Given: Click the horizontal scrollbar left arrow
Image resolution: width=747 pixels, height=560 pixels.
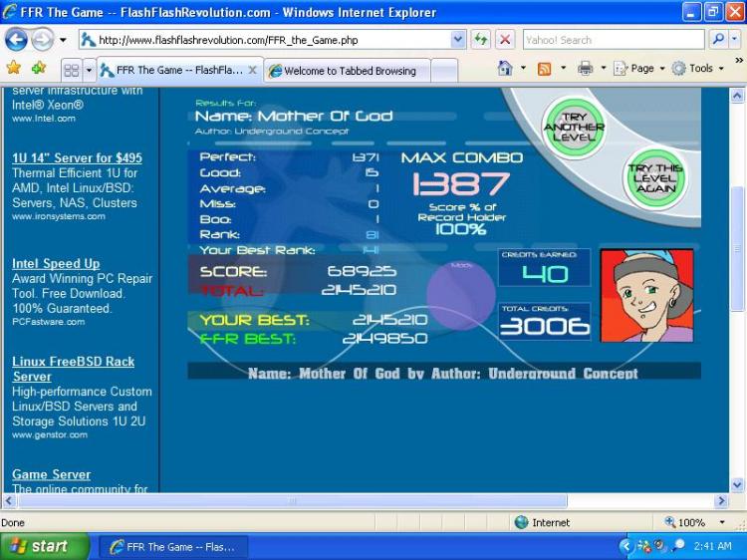Looking at the screenshot, I should coord(10,500).
